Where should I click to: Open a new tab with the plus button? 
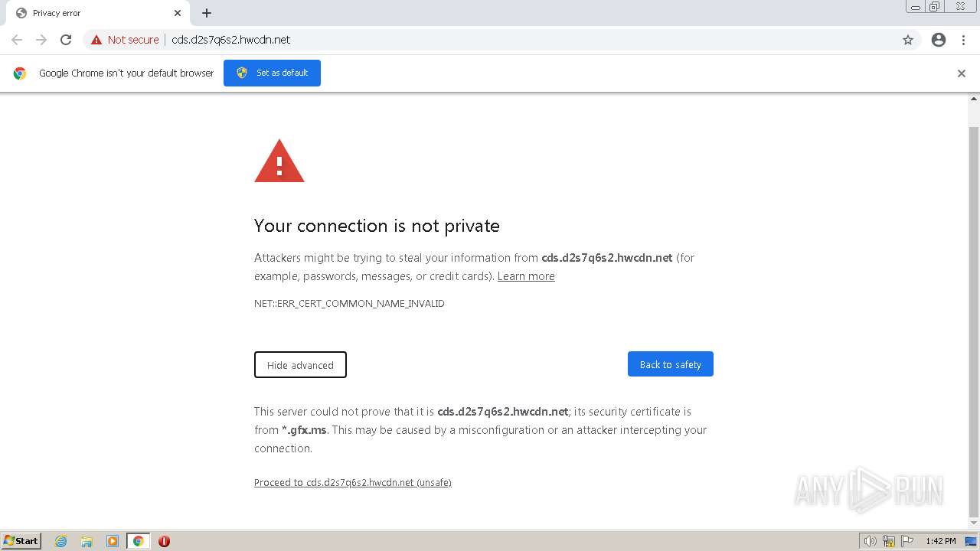pos(207,13)
